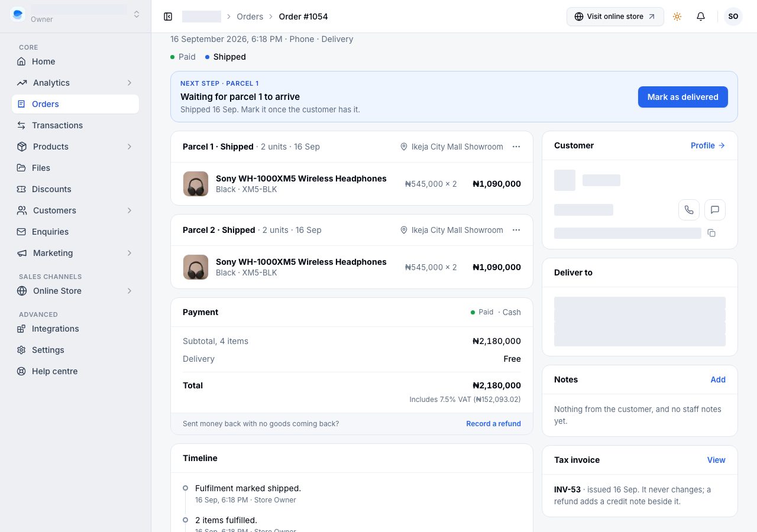Viewport: 757px width, 532px height.
Task: Click Orders in the breadcrumb
Action: [250, 17]
